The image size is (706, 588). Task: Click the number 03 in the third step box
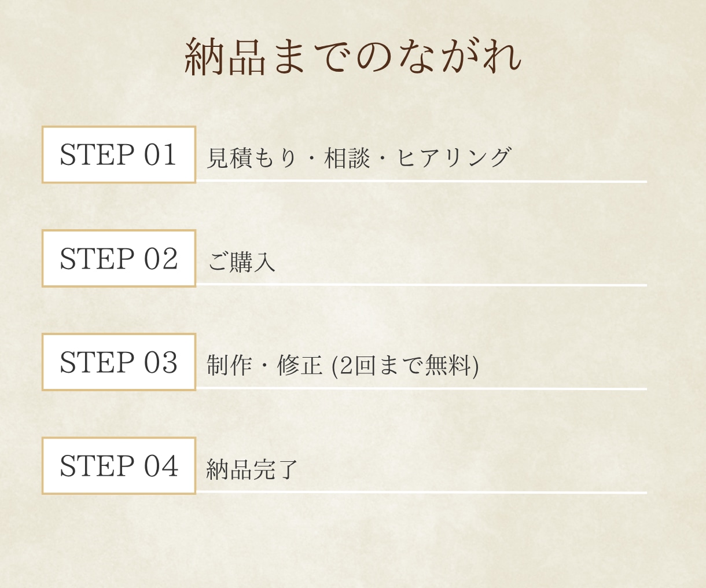[x=160, y=362]
